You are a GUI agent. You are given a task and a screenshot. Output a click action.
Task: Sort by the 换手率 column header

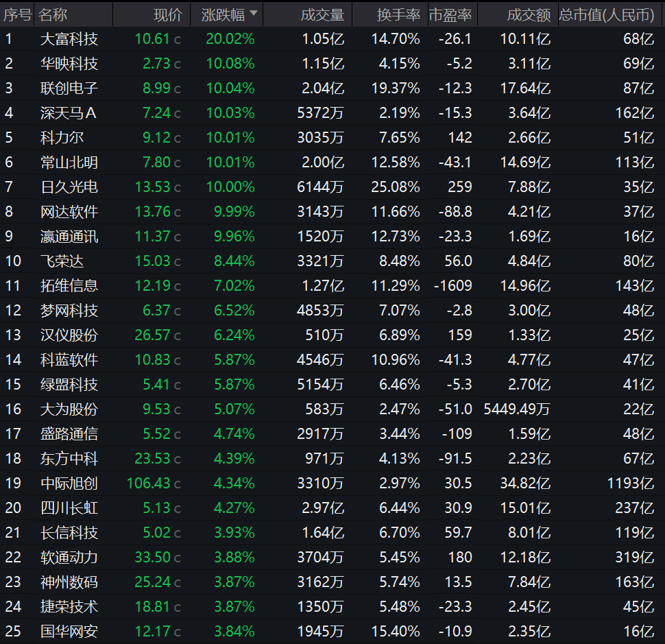[399, 15]
